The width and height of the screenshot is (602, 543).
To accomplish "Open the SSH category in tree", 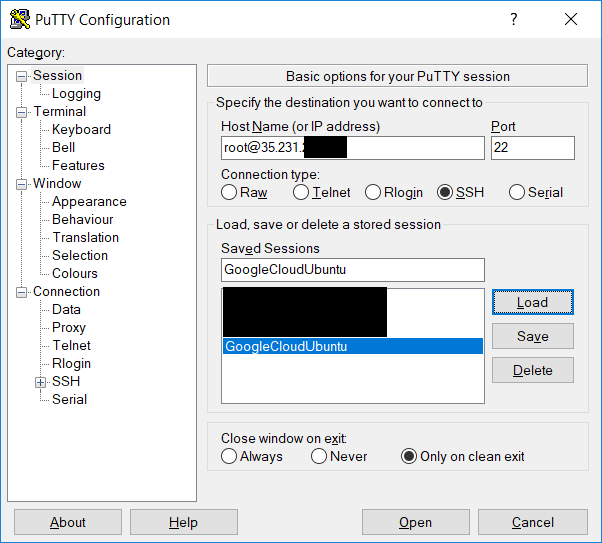I will point(66,382).
